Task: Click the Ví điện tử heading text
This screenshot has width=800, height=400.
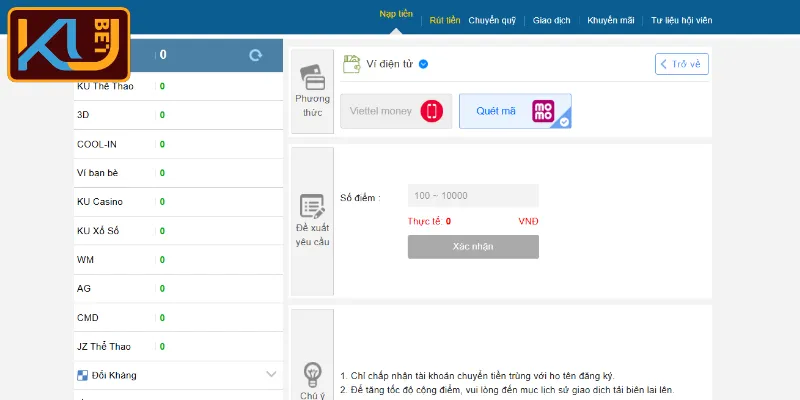Action: 390,64
